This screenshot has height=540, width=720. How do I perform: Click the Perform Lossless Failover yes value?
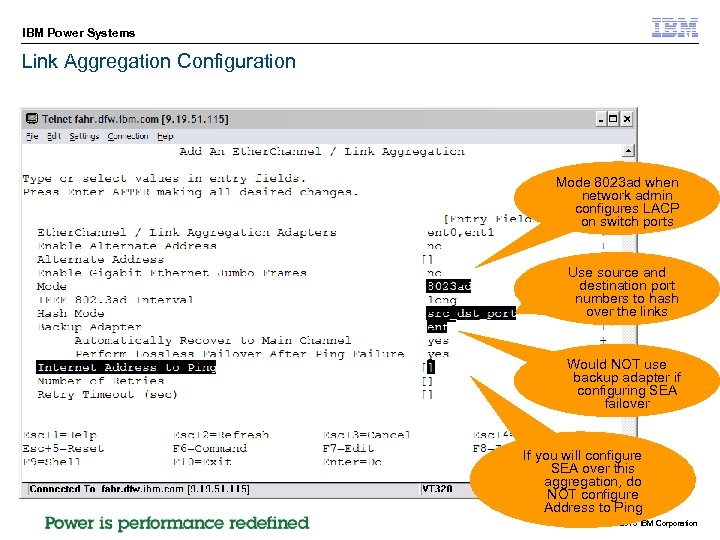(x=438, y=354)
